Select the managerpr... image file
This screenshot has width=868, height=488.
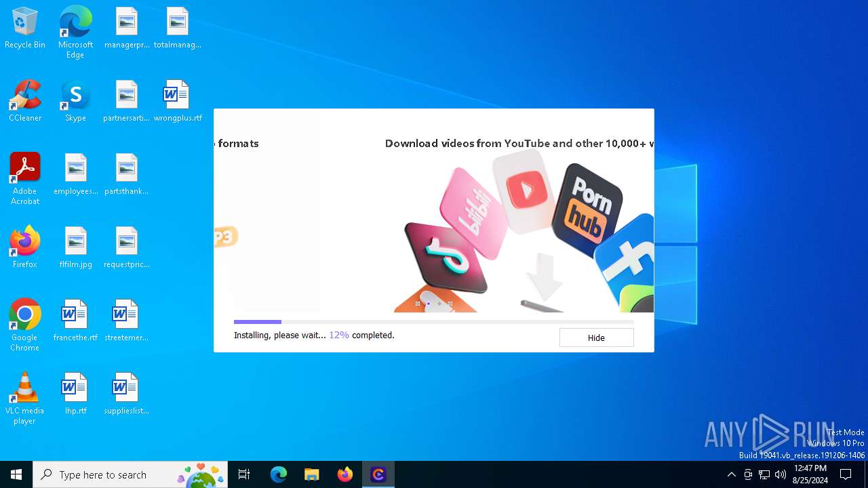tap(127, 28)
